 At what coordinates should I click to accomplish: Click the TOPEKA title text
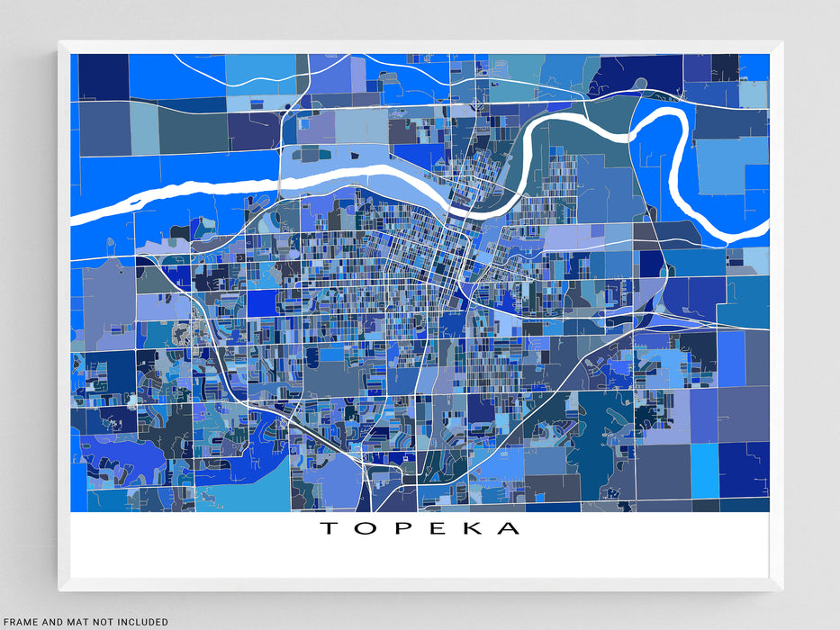(x=420, y=528)
